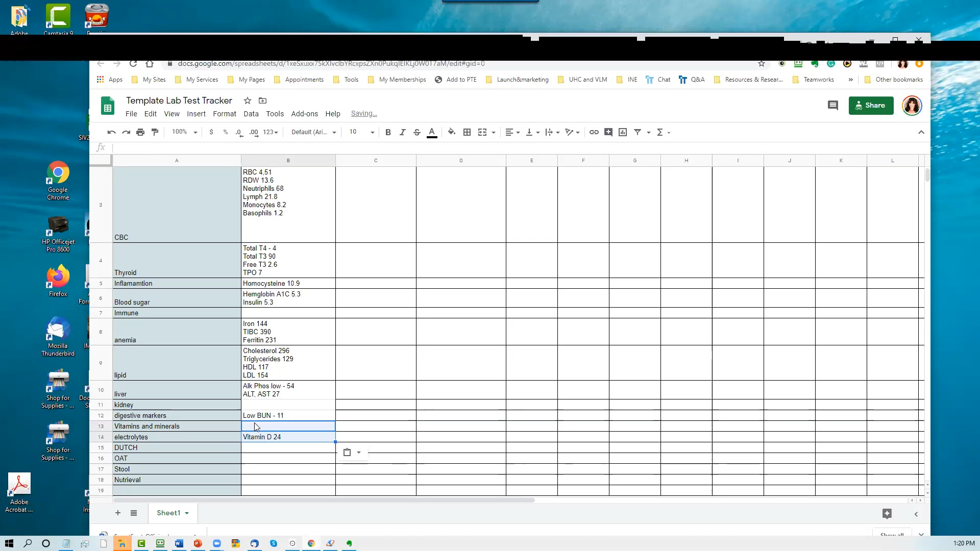
Task: Toggle italic formatting
Action: pos(402,132)
